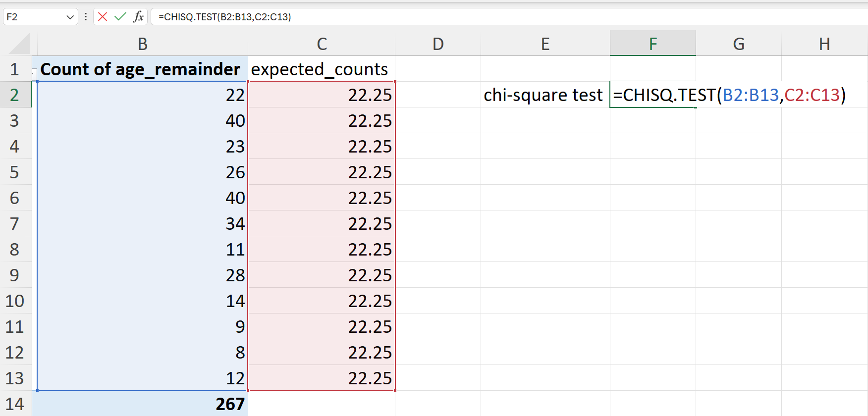
Task: Click the Select All corner triangle
Action: pyautogui.click(x=20, y=44)
